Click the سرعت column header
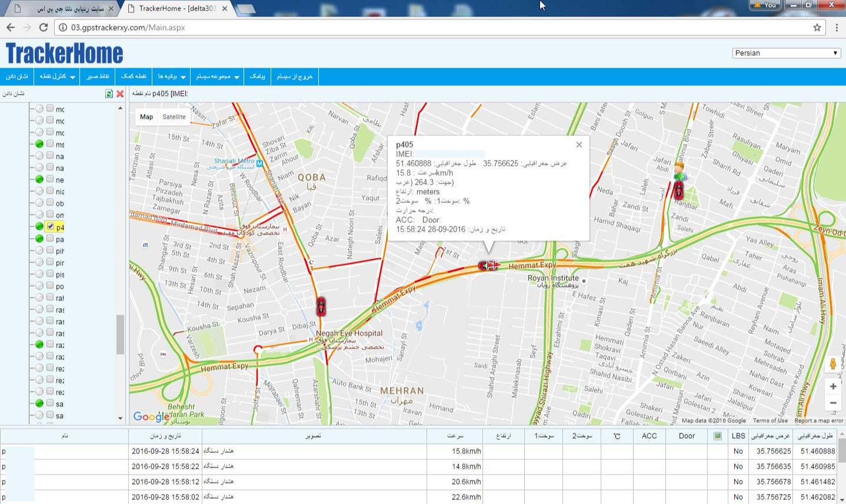The height and width of the screenshot is (504, 846). (455, 436)
